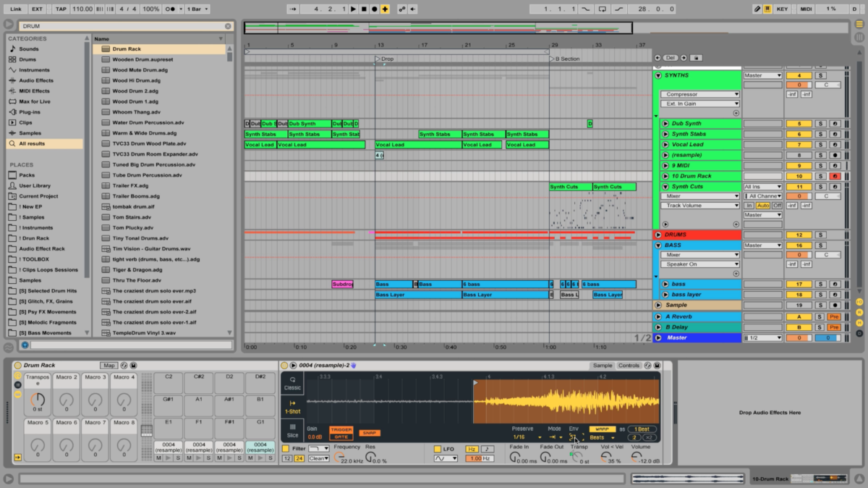This screenshot has height=488, width=868.
Task: Toggle the MIDI Arrangement Overdub plus button
Action: pyautogui.click(x=385, y=9)
